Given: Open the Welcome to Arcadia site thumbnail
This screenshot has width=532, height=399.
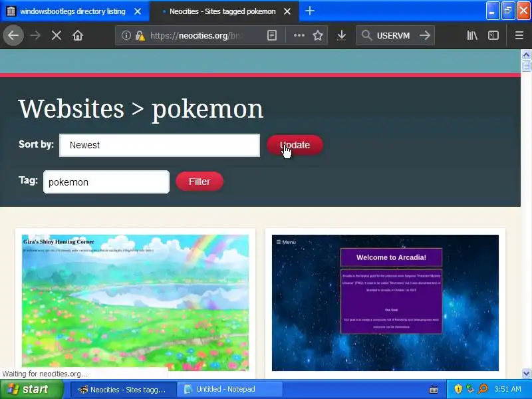Looking at the screenshot, I should (x=385, y=303).
